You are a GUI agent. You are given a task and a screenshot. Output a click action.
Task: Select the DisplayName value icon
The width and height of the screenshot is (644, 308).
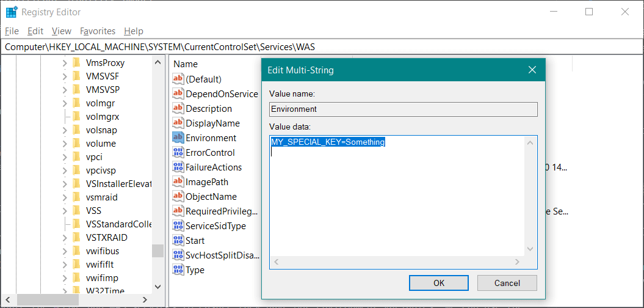coord(178,123)
